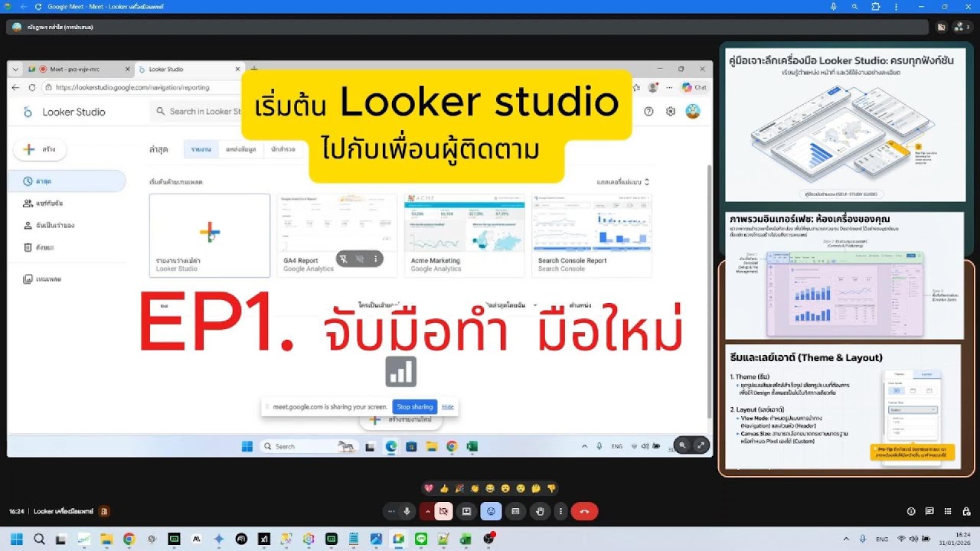Screen dimensions: 980x551
Task: Open the present screen options in Meet
Action: pyautogui.click(x=466, y=511)
